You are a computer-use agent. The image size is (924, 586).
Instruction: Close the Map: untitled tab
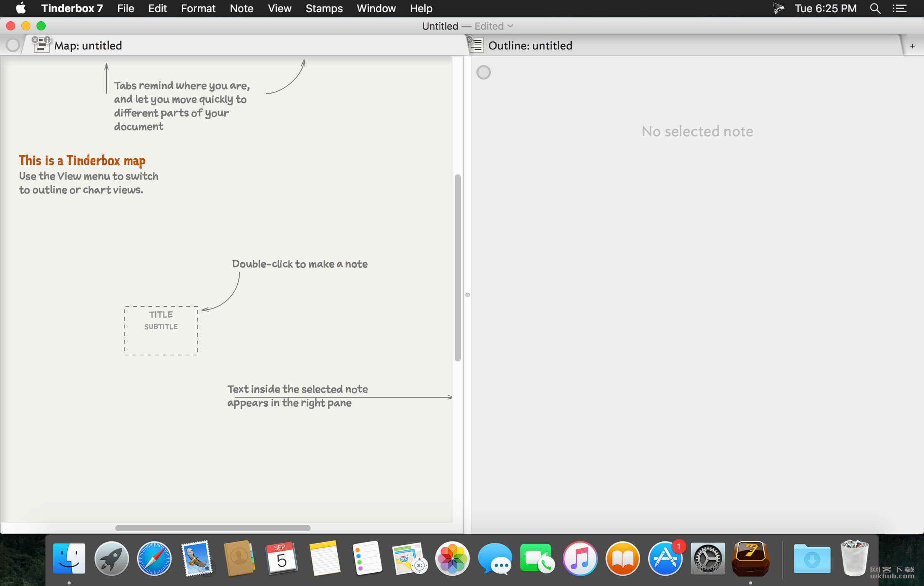(35, 40)
